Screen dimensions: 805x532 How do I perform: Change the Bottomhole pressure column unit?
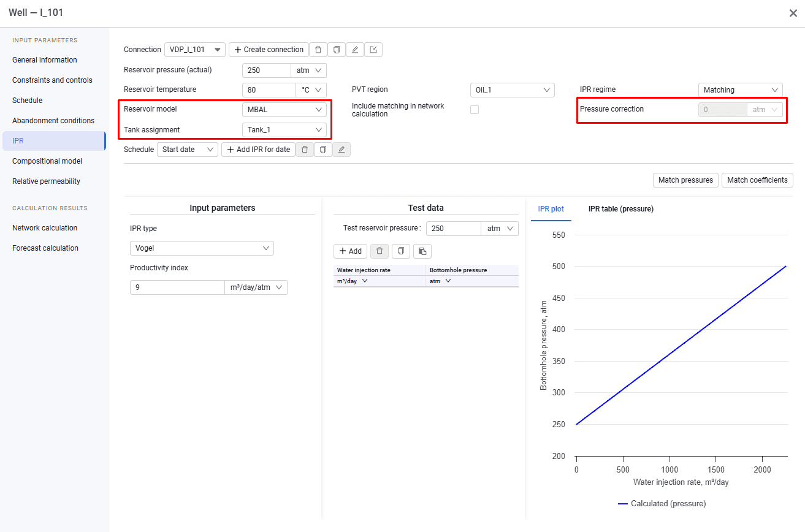(x=440, y=281)
